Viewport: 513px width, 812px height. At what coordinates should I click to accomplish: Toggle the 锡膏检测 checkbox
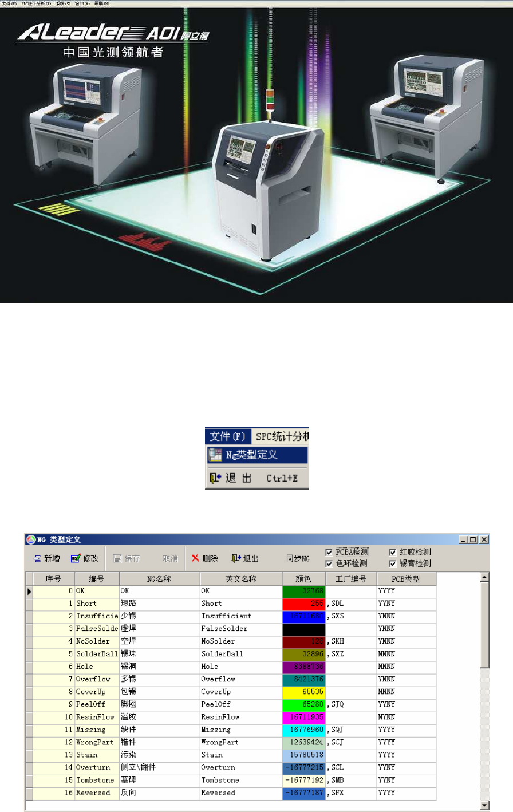pos(393,563)
